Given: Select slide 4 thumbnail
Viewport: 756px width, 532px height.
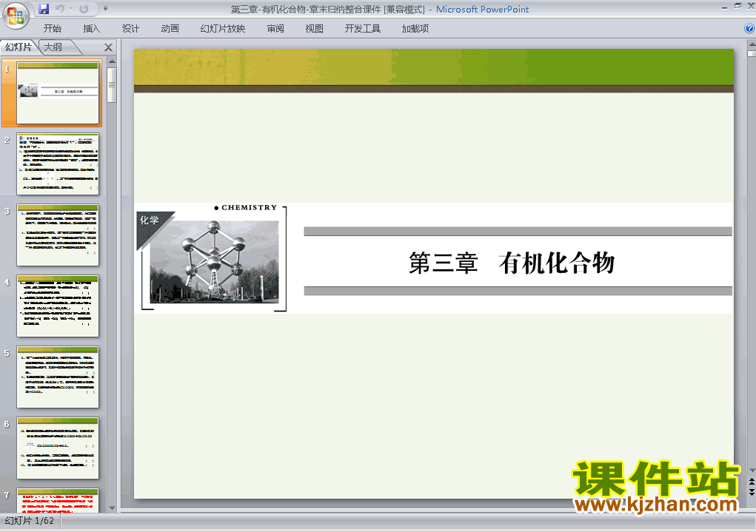Looking at the screenshot, I should [57, 306].
